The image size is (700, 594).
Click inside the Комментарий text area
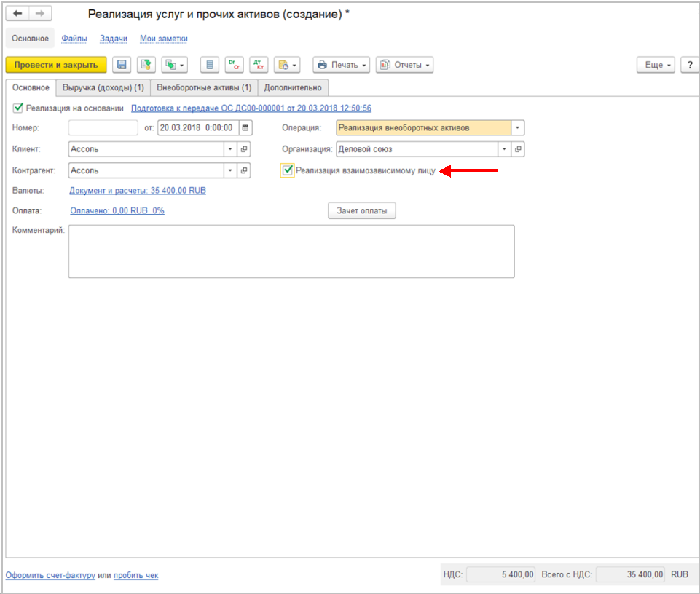coord(291,251)
